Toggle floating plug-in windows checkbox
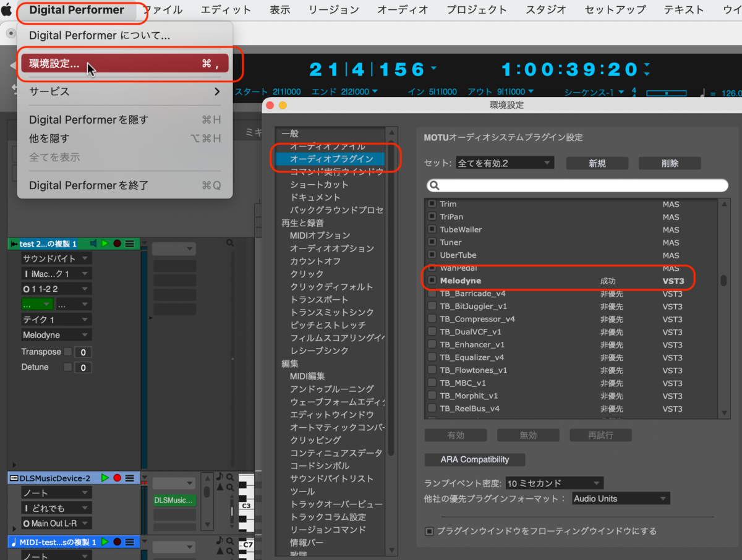742x560 pixels. pos(429,531)
